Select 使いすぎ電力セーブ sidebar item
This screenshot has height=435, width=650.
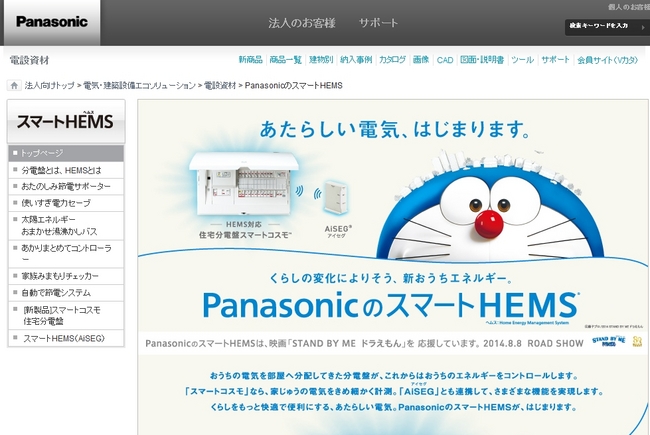66,203
